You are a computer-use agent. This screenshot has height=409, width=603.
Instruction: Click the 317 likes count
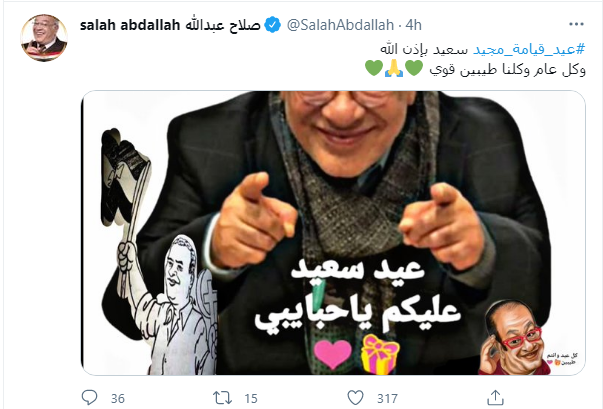click(387, 399)
